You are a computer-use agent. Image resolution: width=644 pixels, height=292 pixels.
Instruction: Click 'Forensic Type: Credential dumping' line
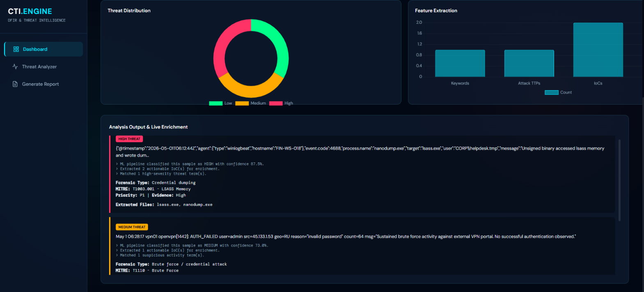coord(156,183)
